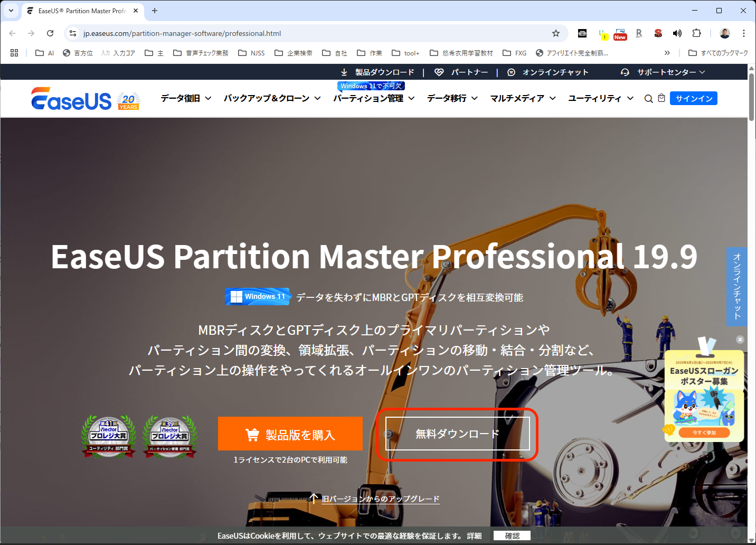Open すべてのブックマーク folder
Screen dimensions: 756x545
(x=719, y=53)
